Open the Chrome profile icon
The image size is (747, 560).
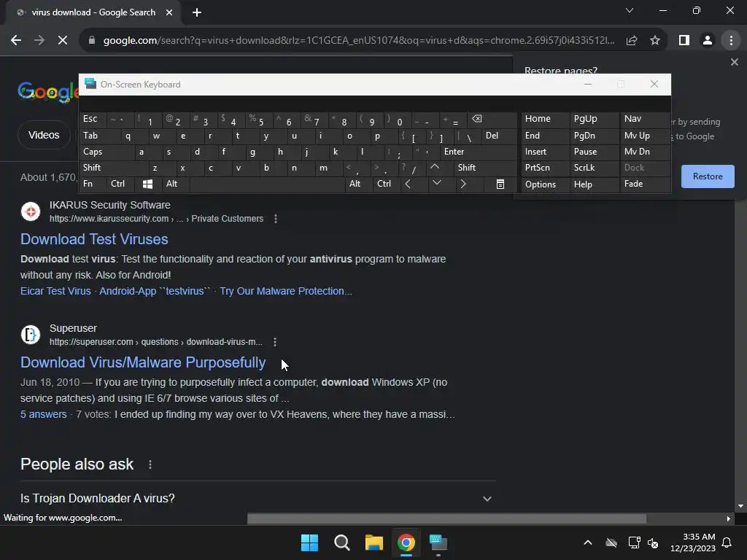point(708,41)
